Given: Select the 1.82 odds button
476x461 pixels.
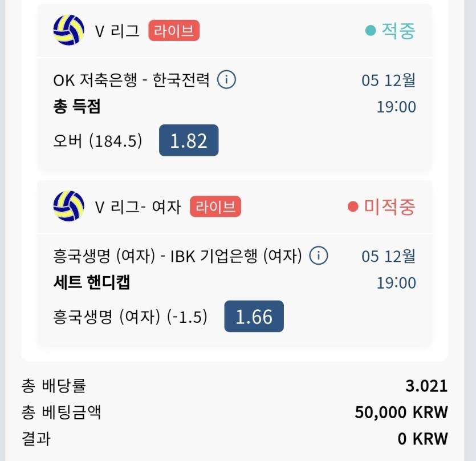Looking at the screenshot, I should (189, 140).
